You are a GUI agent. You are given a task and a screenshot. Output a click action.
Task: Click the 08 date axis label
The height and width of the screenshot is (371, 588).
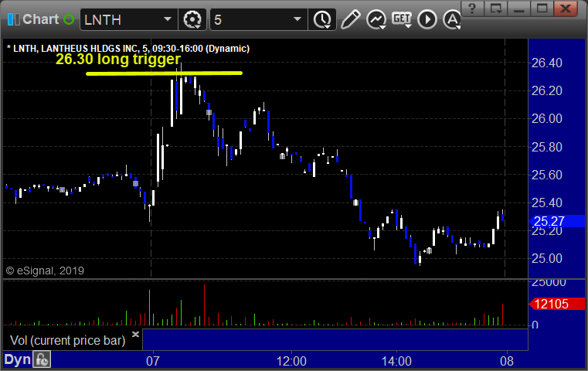tap(507, 361)
